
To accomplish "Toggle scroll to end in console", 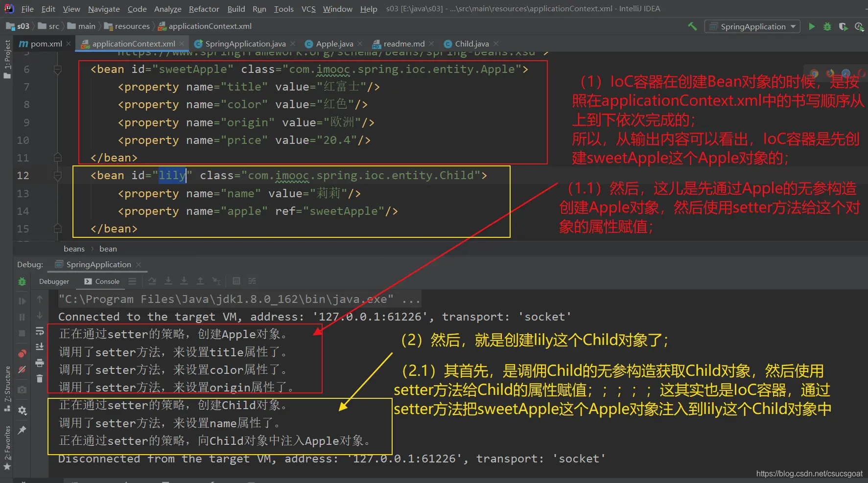I will pos(40,347).
